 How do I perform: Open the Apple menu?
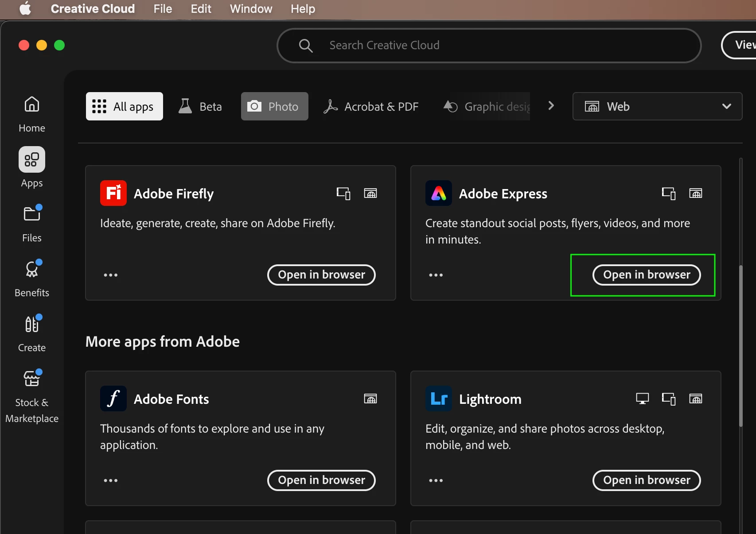25,8
